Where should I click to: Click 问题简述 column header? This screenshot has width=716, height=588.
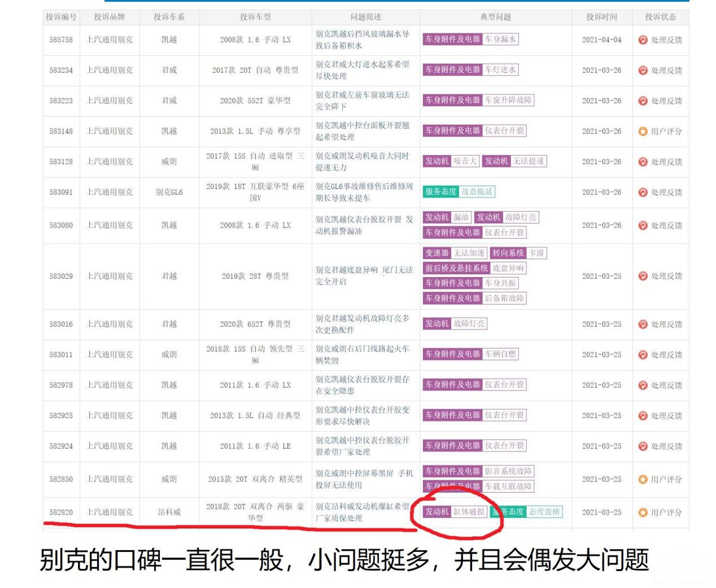click(366, 17)
